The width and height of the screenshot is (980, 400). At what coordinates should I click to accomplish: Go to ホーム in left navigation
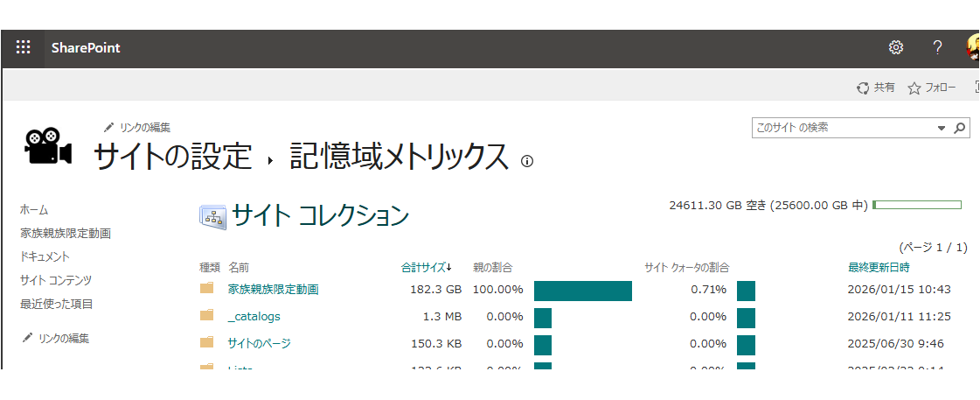(x=34, y=210)
